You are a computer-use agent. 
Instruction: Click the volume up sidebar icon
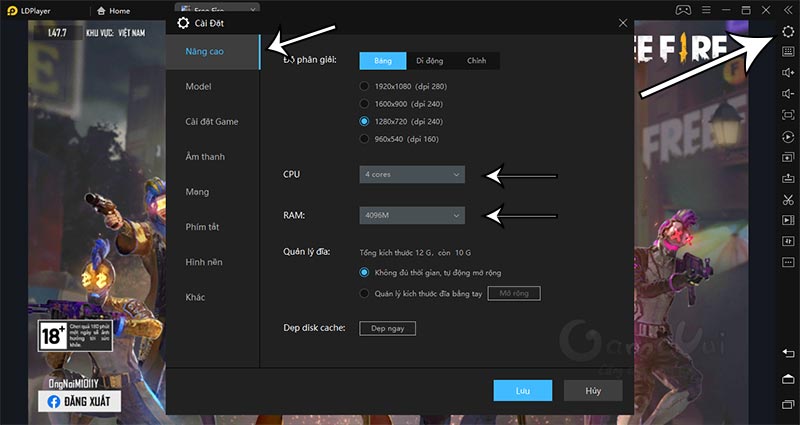(x=788, y=72)
